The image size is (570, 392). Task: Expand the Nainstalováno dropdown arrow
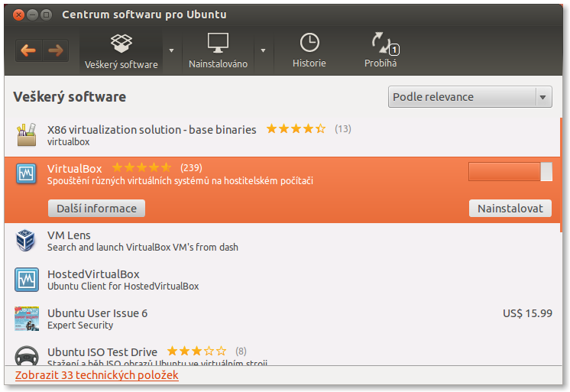click(263, 50)
